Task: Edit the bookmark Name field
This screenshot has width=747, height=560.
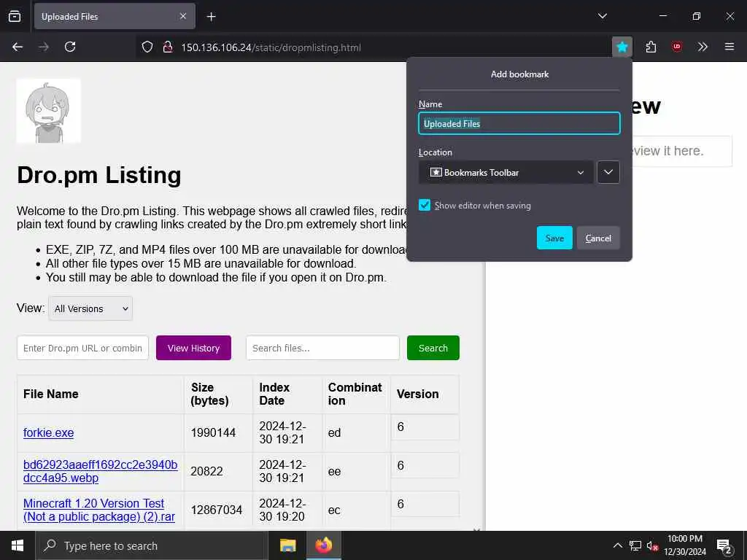Action: [519, 124]
